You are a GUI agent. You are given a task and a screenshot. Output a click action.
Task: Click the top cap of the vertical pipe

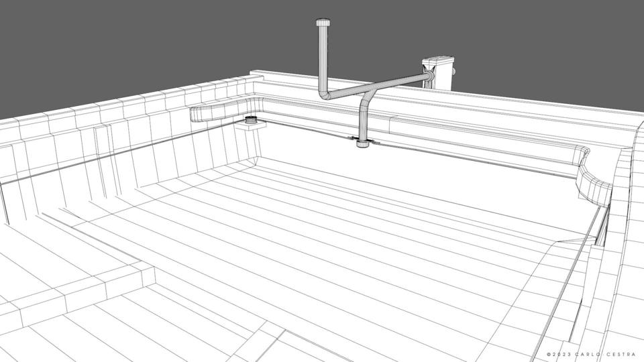coord(323,22)
